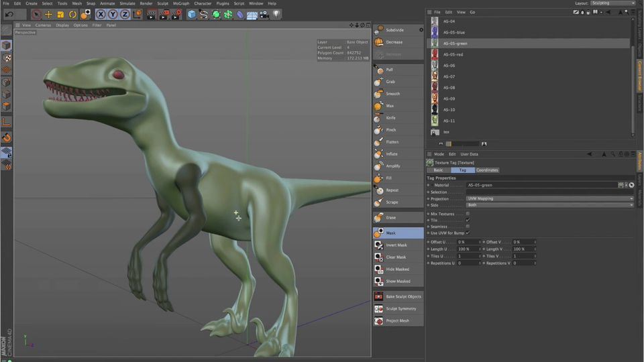Click the Invert Mask icon

click(x=379, y=245)
